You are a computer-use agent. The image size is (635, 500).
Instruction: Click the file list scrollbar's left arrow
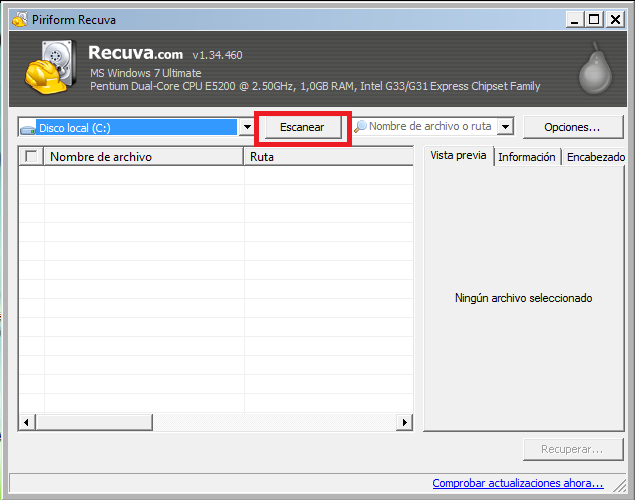[26, 423]
